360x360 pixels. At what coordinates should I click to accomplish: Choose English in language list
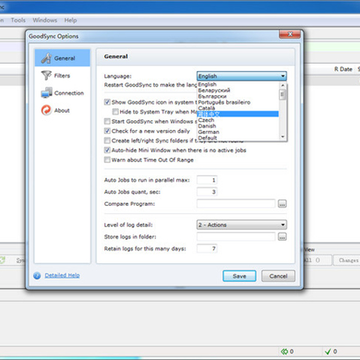(x=238, y=84)
